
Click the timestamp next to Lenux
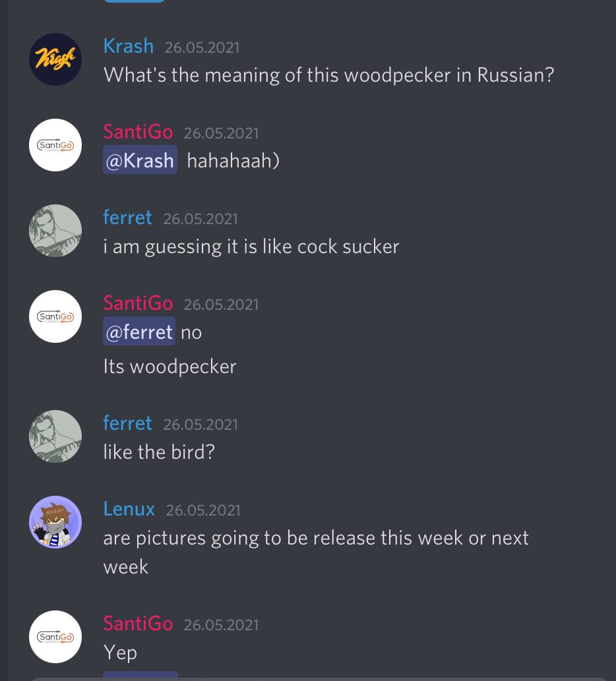pos(203,510)
